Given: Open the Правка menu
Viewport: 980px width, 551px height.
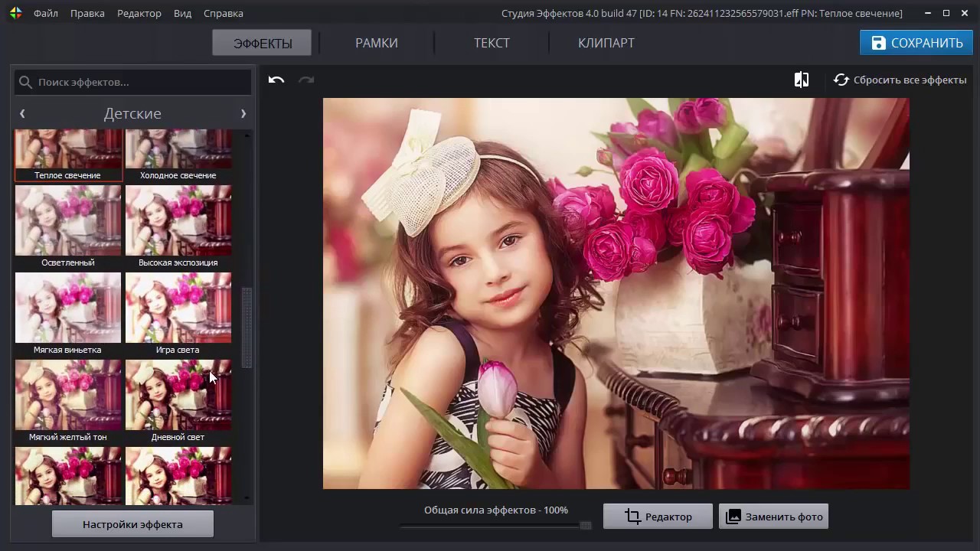Looking at the screenshot, I should pyautogui.click(x=87, y=13).
